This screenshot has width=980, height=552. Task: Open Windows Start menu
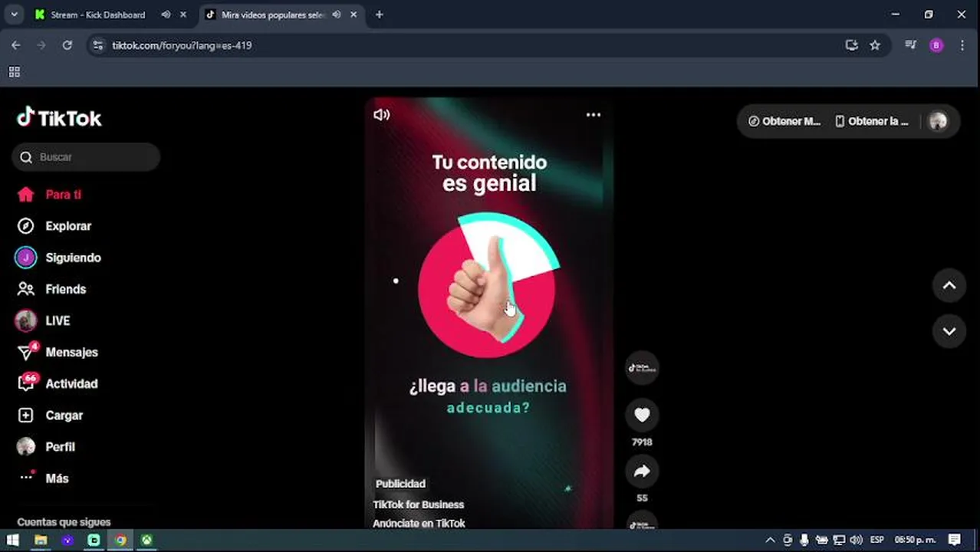point(13,540)
